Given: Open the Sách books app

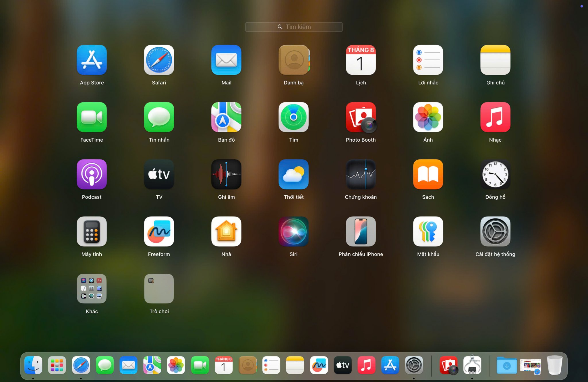Looking at the screenshot, I should coord(428,174).
